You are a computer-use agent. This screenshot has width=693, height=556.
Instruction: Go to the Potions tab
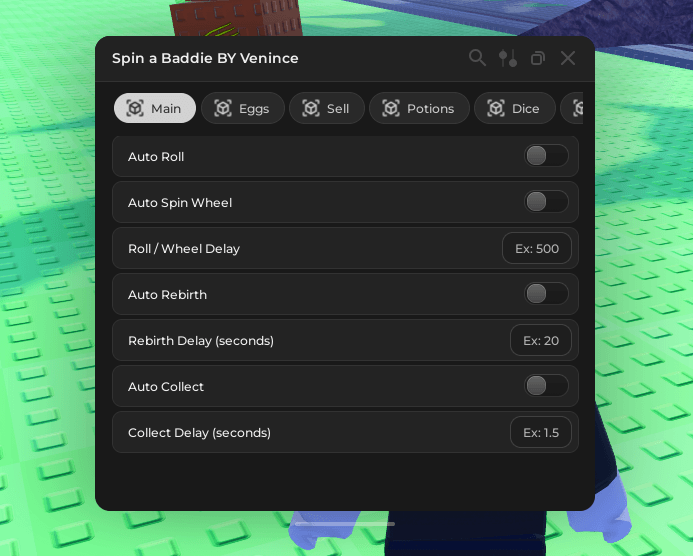(x=419, y=108)
